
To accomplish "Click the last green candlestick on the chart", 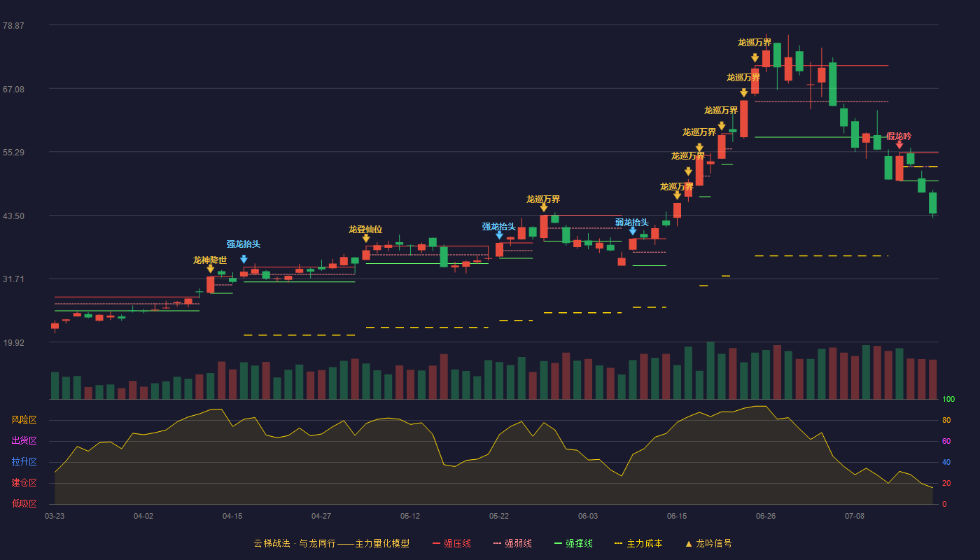I will pyautogui.click(x=932, y=203).
